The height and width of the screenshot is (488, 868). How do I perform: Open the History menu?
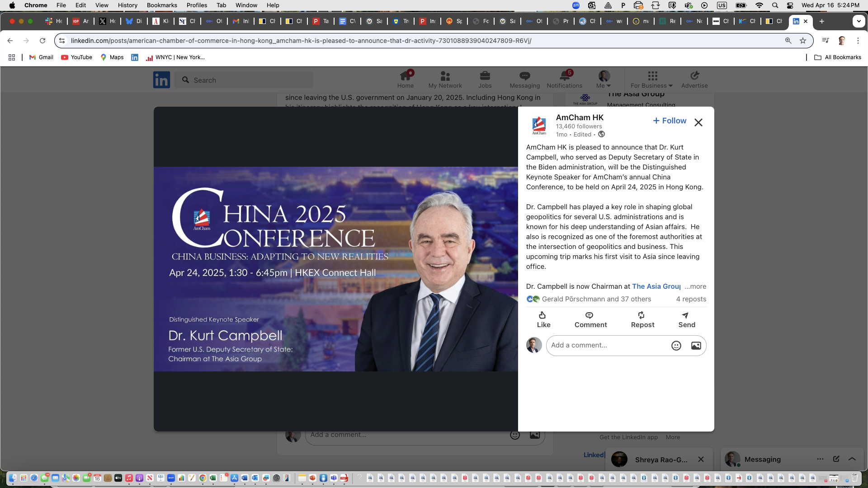(127, 5)
